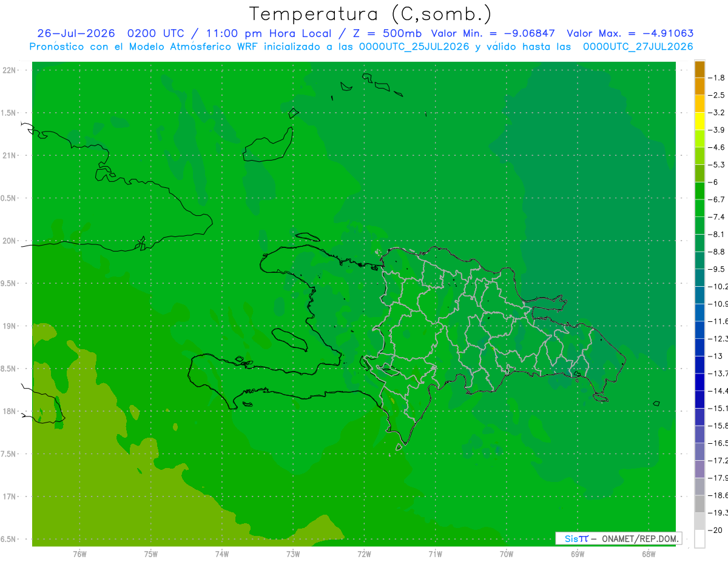Viewport: 728px width, 562px height.
Task: Click the white swatch below -20
Action: pos(699,539)
